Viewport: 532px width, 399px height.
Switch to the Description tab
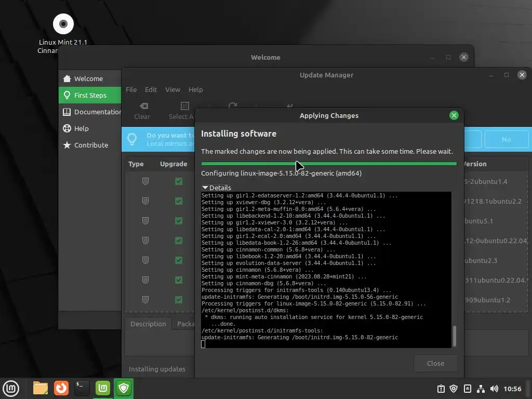(148, 324)
